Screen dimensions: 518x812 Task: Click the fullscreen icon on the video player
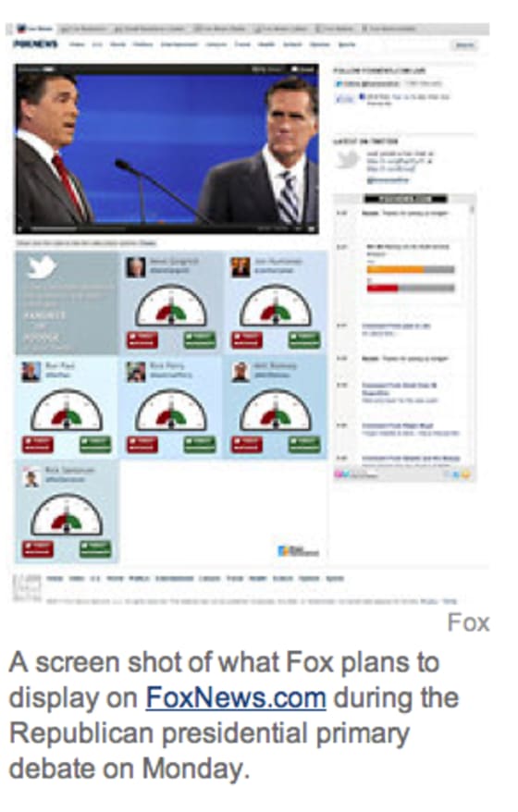pos(312,228)
